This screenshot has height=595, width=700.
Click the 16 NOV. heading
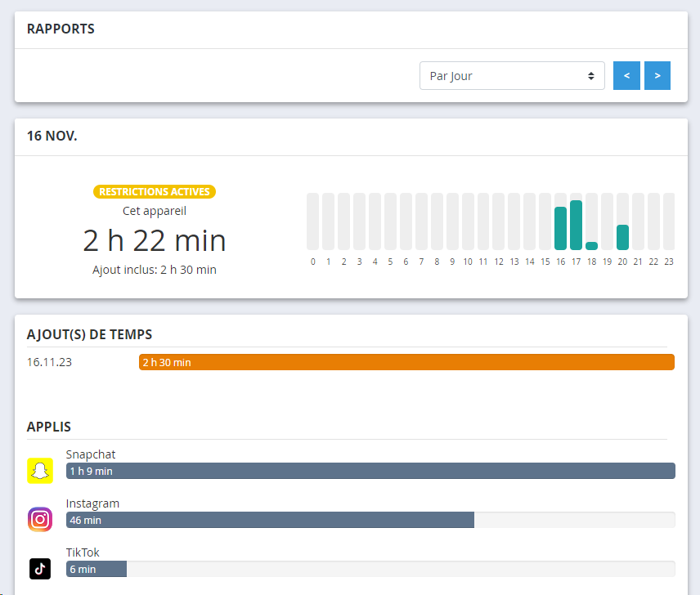pos(52,136)
